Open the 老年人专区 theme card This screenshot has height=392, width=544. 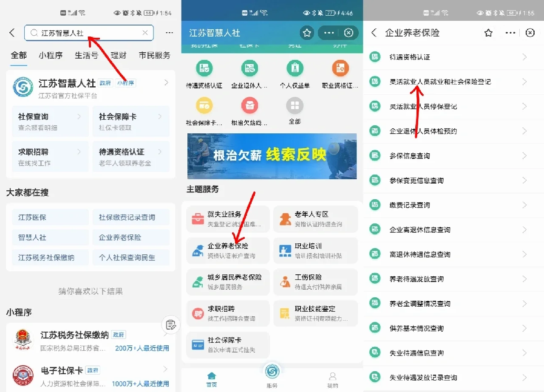point(315,219)
